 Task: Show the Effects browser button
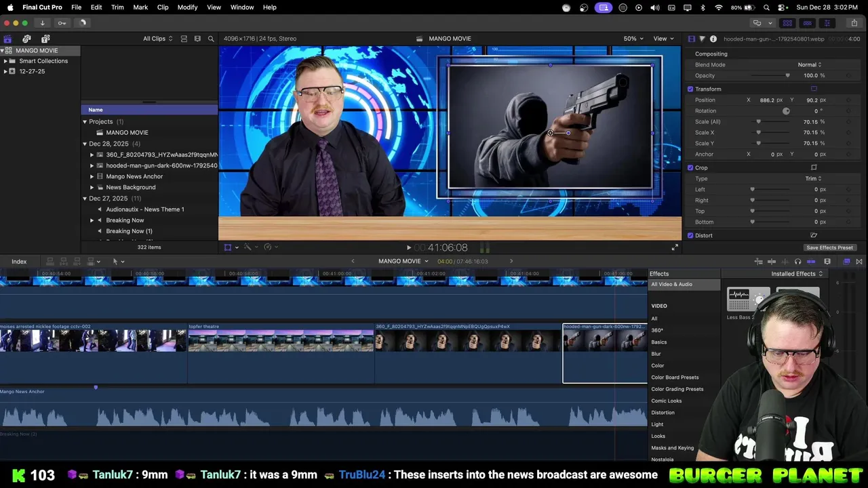coord(846,262)
